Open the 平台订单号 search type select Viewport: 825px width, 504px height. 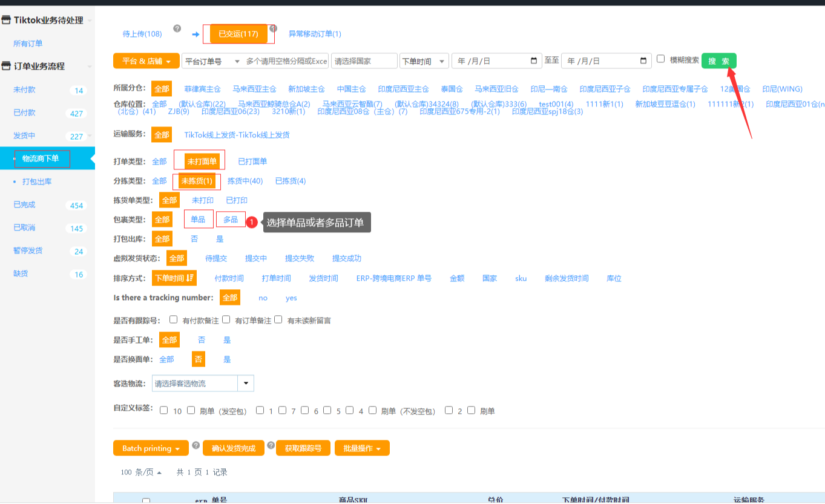[212, 61]
